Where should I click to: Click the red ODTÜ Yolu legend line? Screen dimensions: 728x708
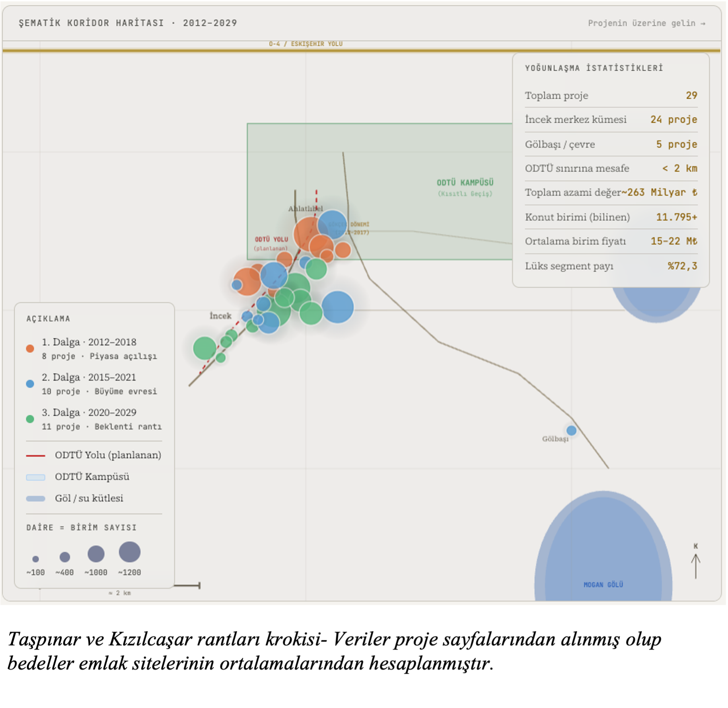point(35,456)
